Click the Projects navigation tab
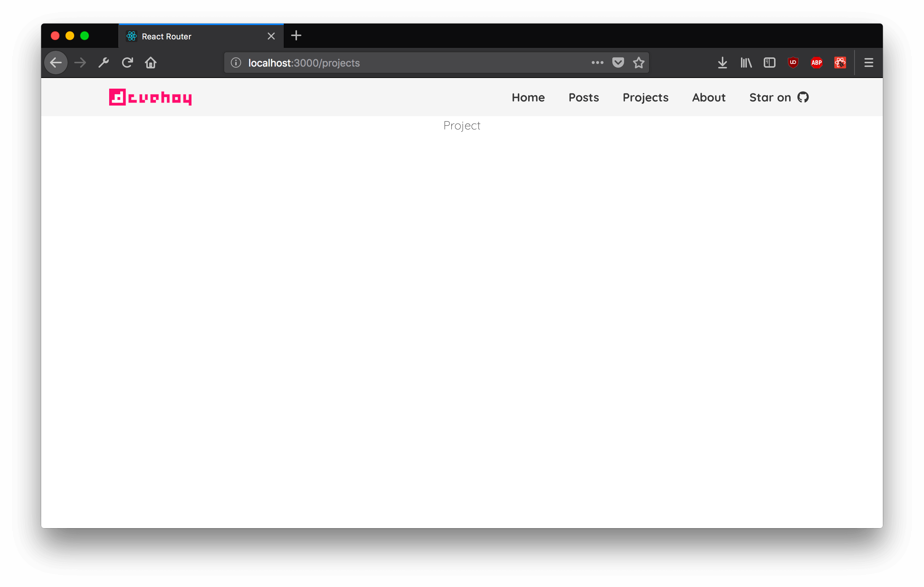Viewport: 924px width, 587px height. coord(645,97)
